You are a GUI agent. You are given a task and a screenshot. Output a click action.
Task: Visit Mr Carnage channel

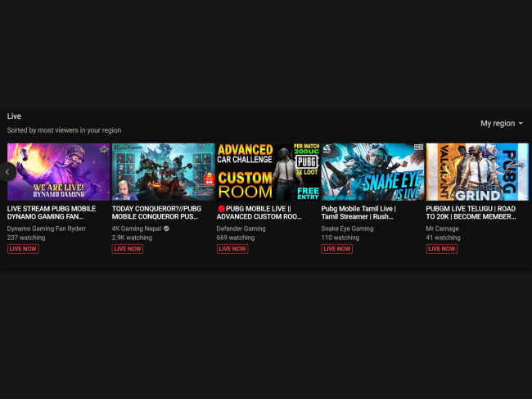point(443,229)
